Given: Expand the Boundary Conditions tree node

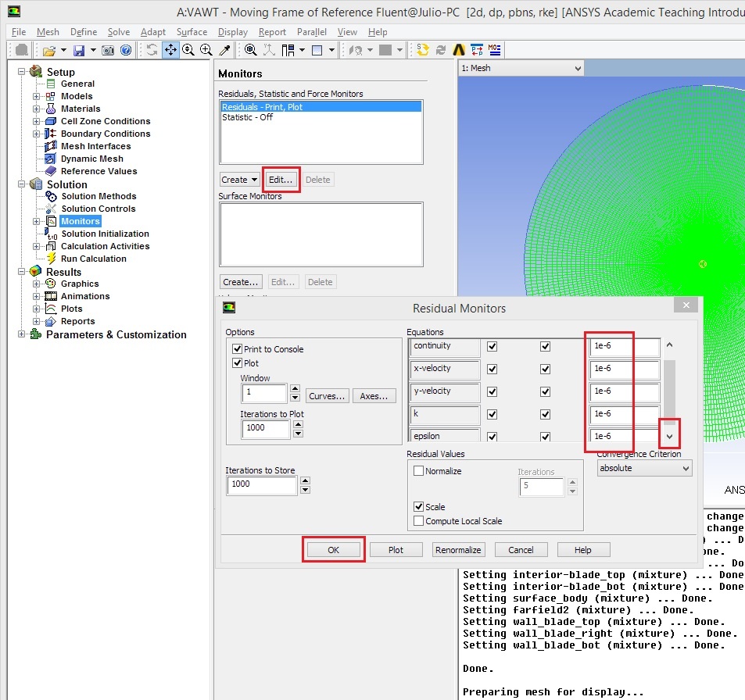Looking at the screenshot, I should tap(36, 134).
